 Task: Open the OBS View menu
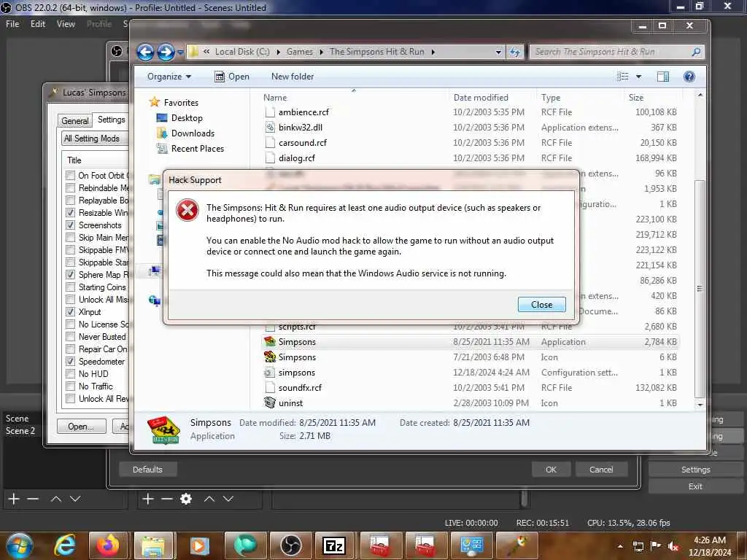(66, 24)
